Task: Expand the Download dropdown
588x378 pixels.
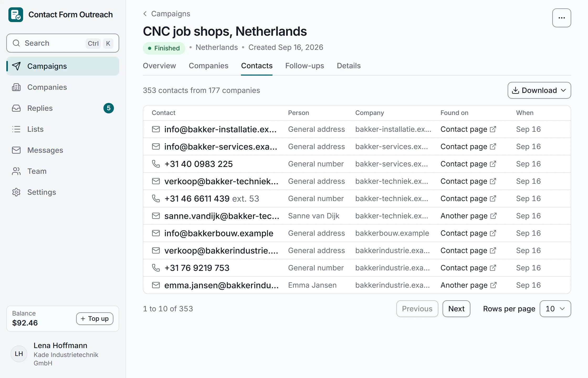Action: 539,90
